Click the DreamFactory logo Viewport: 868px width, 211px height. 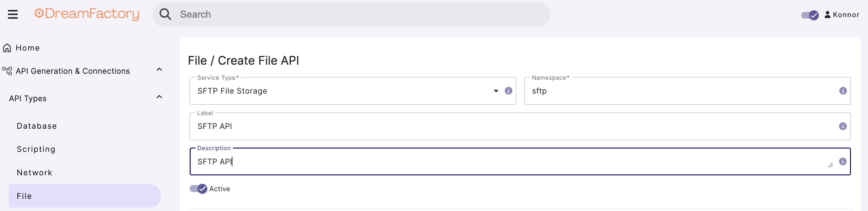[87, 14]
